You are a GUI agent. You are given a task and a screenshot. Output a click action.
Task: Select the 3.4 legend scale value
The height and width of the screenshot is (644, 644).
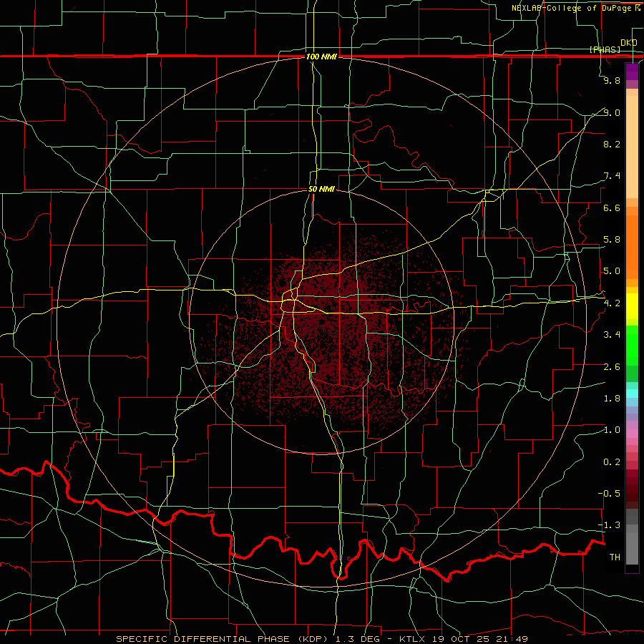pos(612,335)
